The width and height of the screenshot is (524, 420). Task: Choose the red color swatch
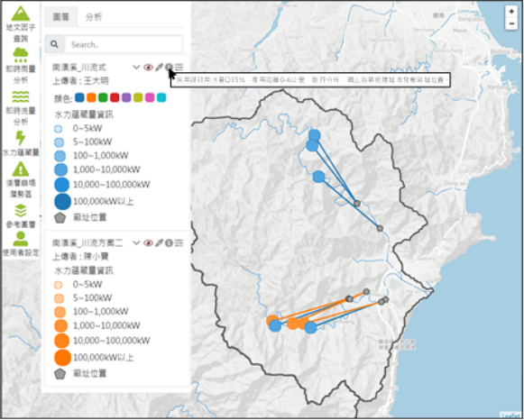(115, 98)
